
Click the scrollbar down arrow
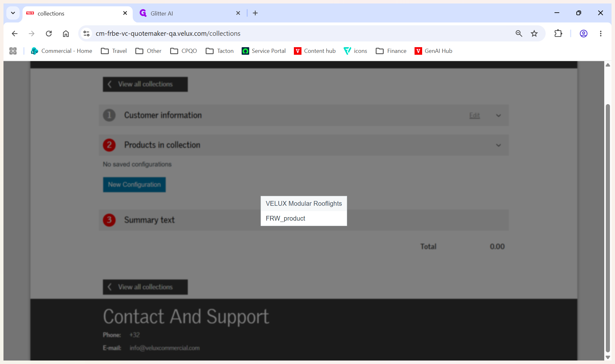click(x=608, y=357)
